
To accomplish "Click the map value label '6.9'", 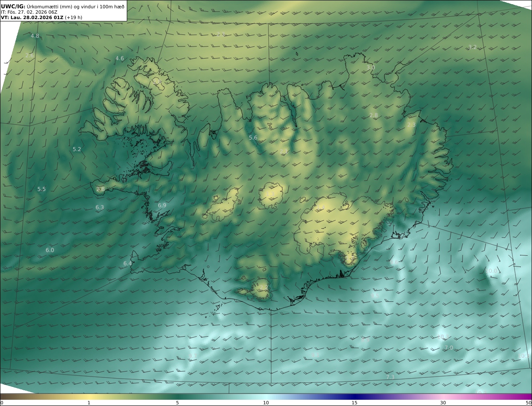I will (x=162, y=205).
